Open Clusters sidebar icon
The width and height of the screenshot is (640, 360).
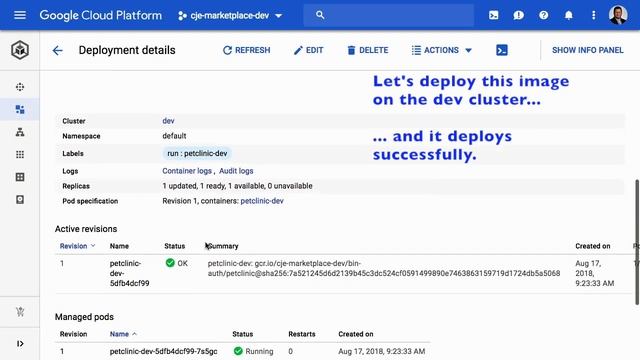(20, 87)
